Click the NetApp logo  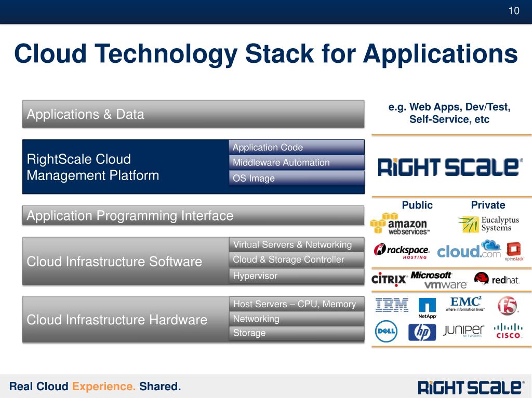coord(427,308)
